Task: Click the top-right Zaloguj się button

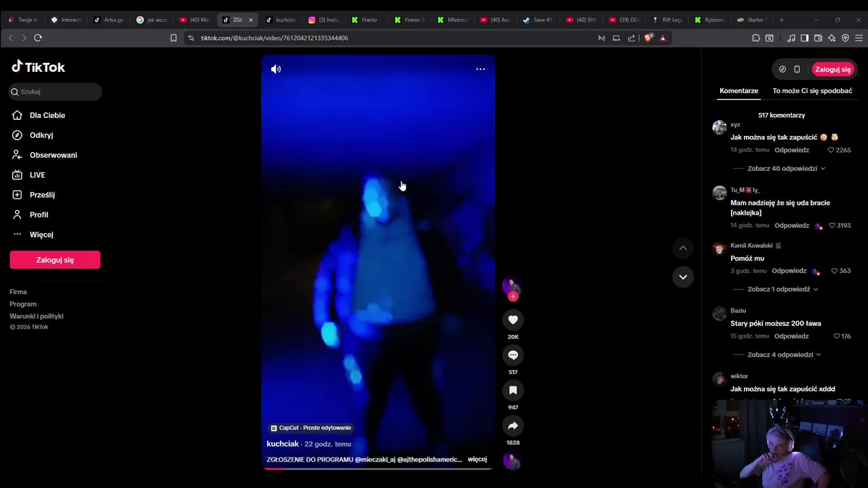Action: (x=833, y=69)
